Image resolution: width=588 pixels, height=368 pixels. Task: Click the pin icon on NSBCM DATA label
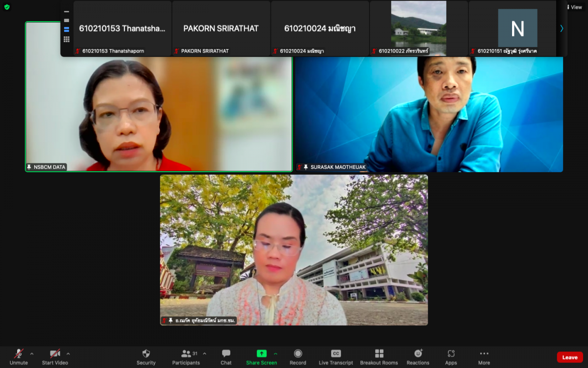pos(29,167)
